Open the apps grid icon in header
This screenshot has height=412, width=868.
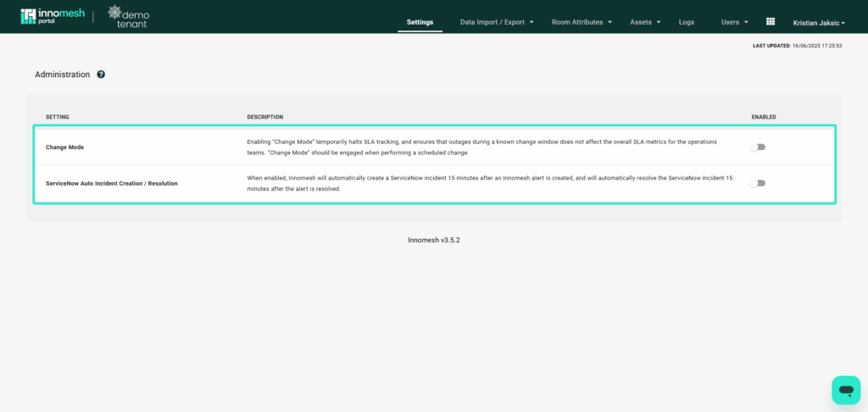pyautogui.click(x=770, y=21)
